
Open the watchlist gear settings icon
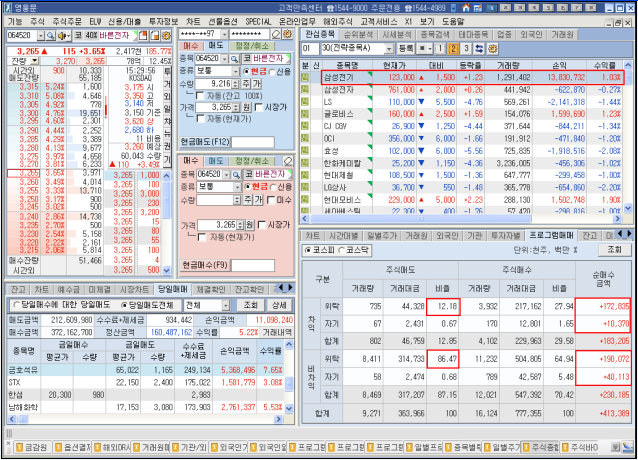pos(492,49)
